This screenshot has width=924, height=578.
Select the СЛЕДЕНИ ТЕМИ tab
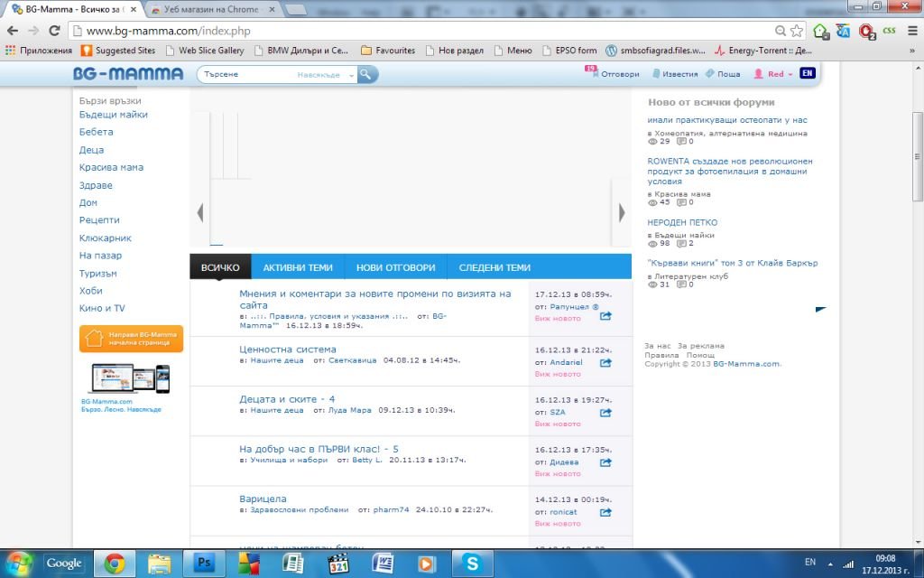[494, 267]
